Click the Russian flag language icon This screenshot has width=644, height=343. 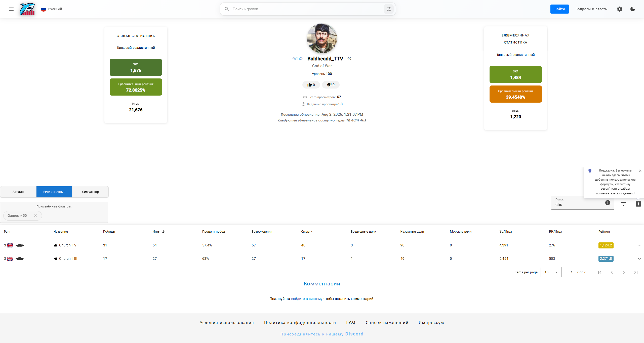pos(44,9)
